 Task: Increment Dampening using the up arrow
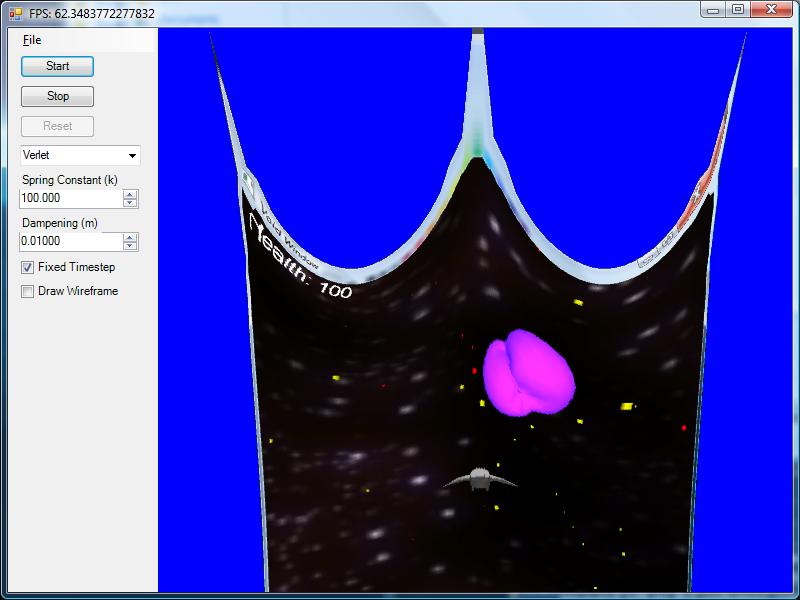click(130, 236)
